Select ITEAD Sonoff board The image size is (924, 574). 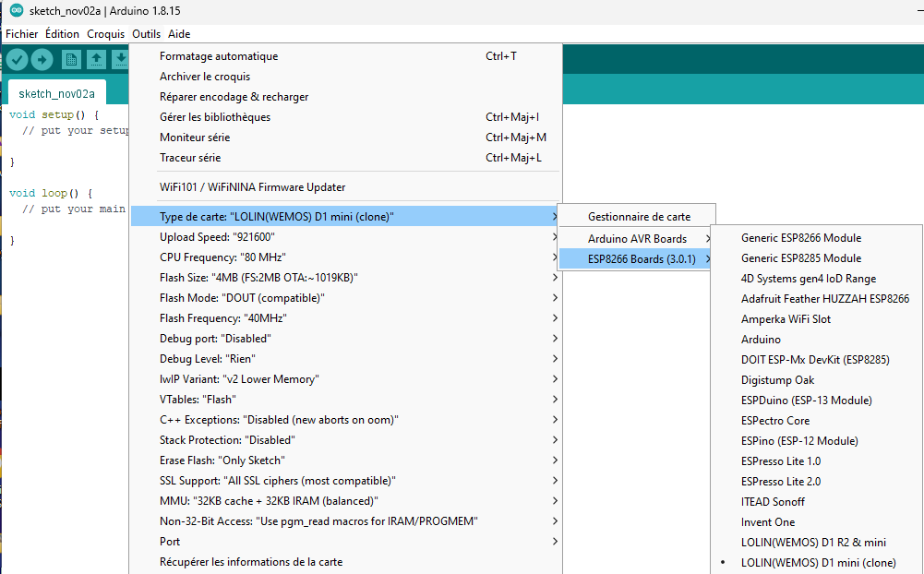tap(816, 502)
